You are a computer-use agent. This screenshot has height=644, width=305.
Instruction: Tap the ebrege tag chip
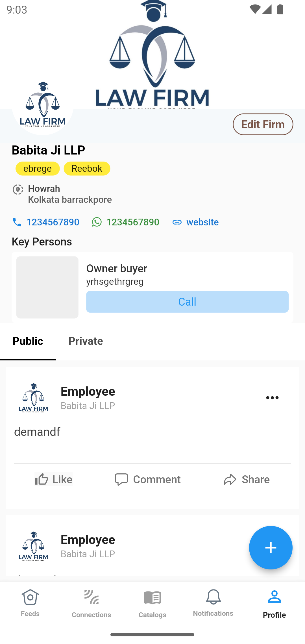pyautogui.click(x=38, y=168)
